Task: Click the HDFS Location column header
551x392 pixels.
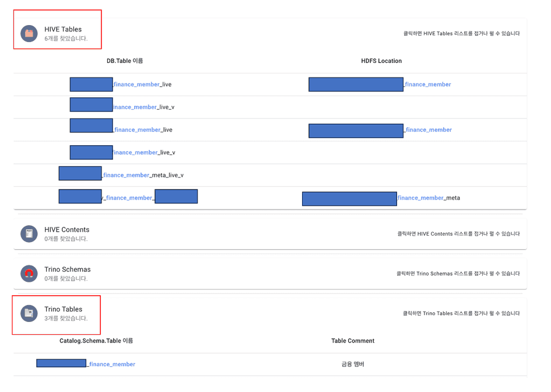Action: pos(381,61)
